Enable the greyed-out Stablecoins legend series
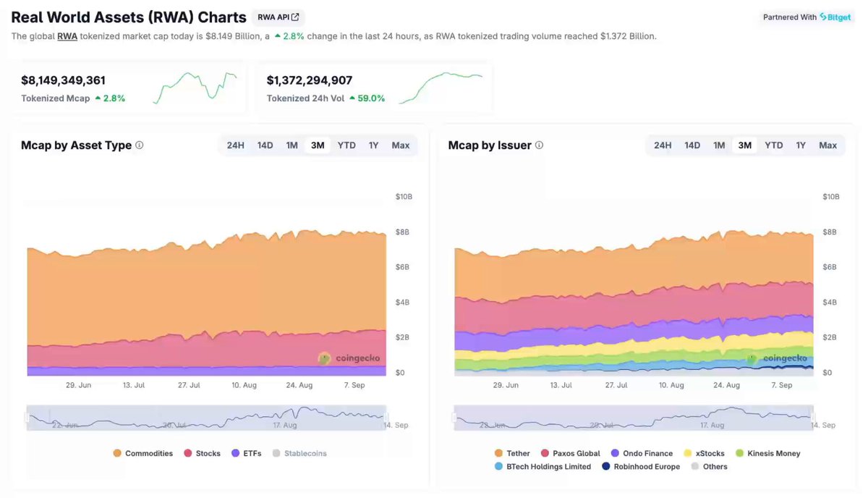 [299, 454]
